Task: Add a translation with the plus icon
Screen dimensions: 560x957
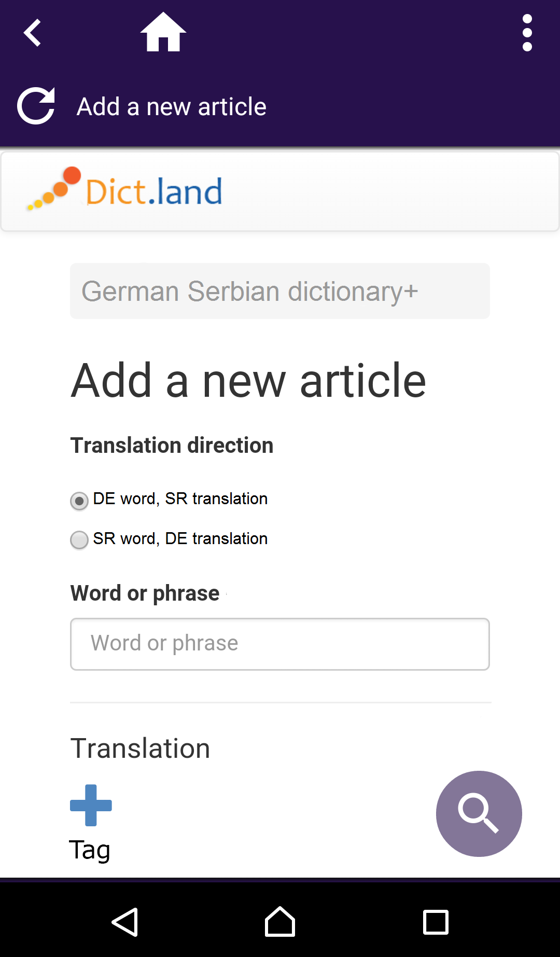Action: click(x=91, y=805)
